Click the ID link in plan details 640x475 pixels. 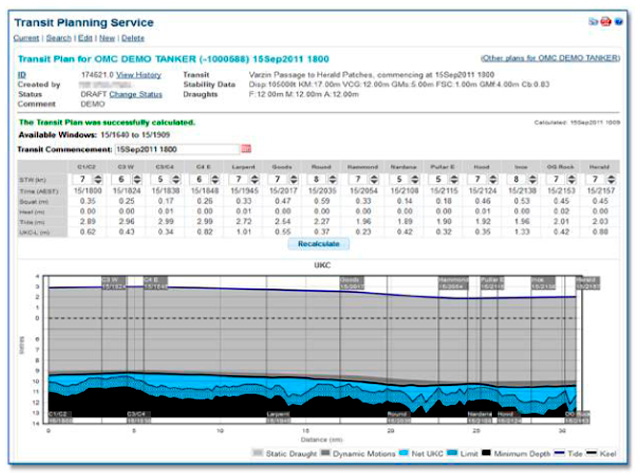tap(22, 75)
